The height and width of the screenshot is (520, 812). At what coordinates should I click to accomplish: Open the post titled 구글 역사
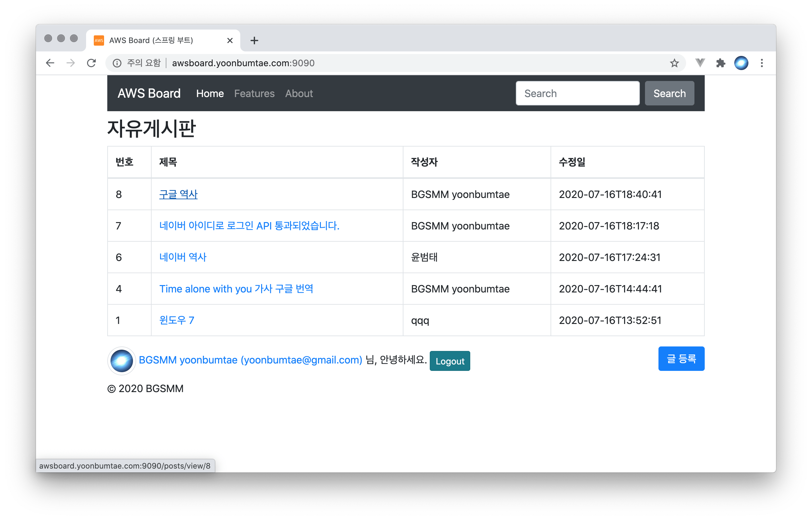click(x=178, y=194)
